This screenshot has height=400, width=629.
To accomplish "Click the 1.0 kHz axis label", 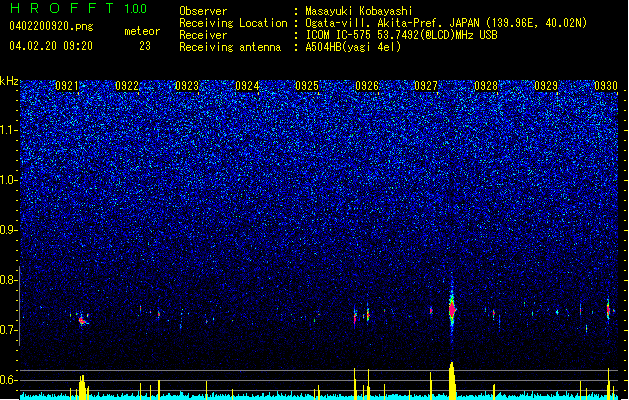I will click(9, 180).
